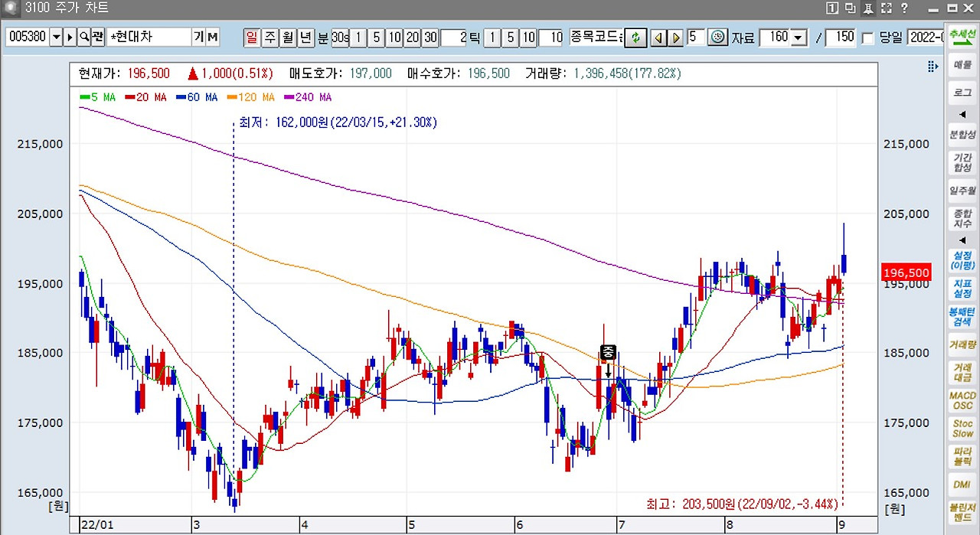This screenshot has height=535, width=980.
Task: Click the red 20 MA legend swatch
Action: (131, 97)
